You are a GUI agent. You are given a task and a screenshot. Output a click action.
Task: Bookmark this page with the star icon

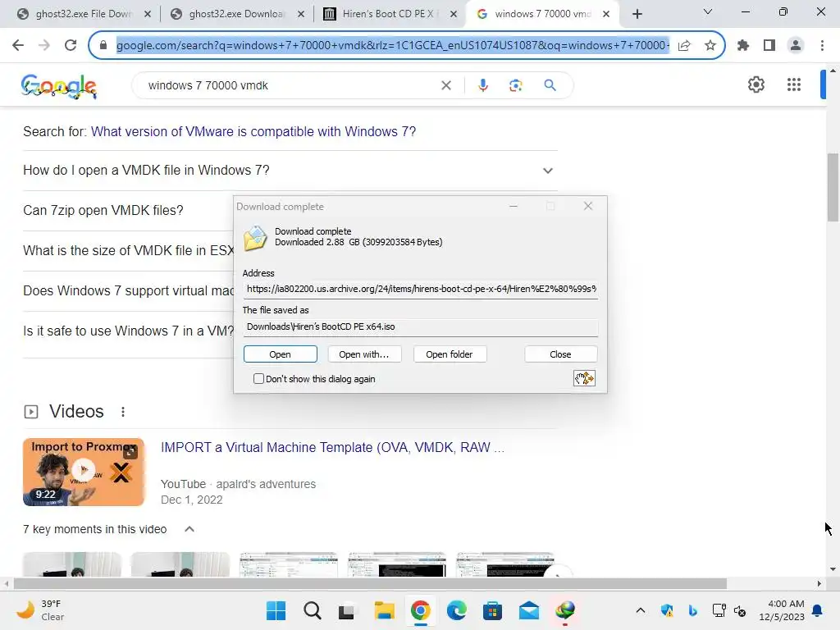(710, 46)
